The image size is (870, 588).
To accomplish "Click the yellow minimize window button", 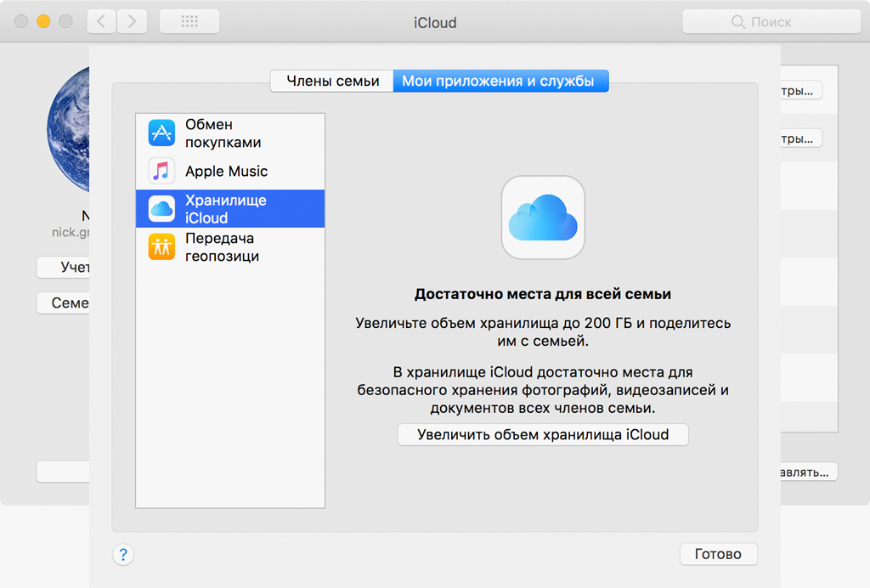I will (43, 21).
